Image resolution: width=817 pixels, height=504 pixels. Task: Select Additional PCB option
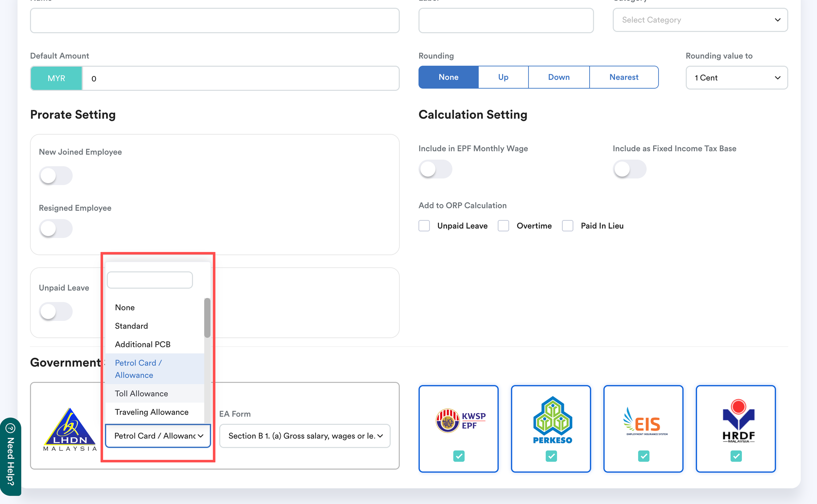143,344
